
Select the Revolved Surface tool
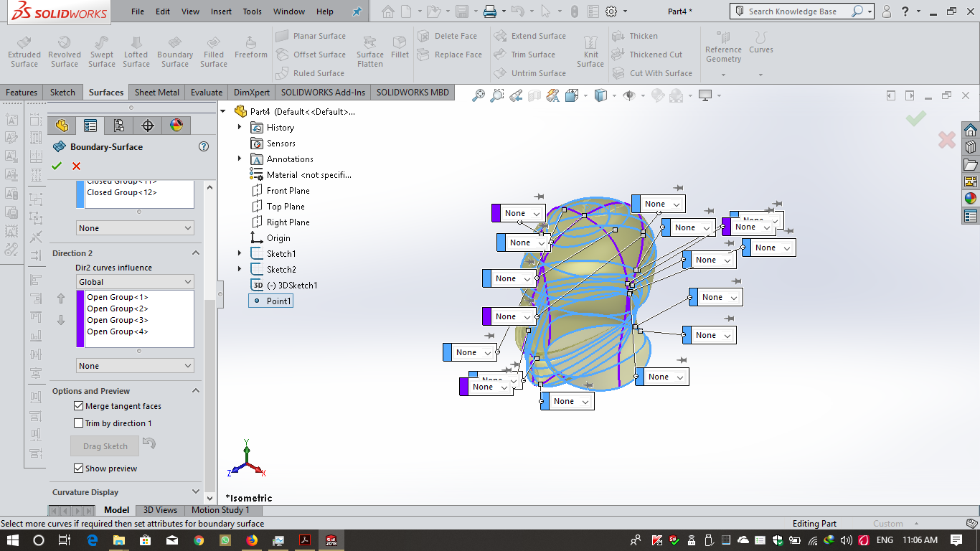tap(65, 52)
